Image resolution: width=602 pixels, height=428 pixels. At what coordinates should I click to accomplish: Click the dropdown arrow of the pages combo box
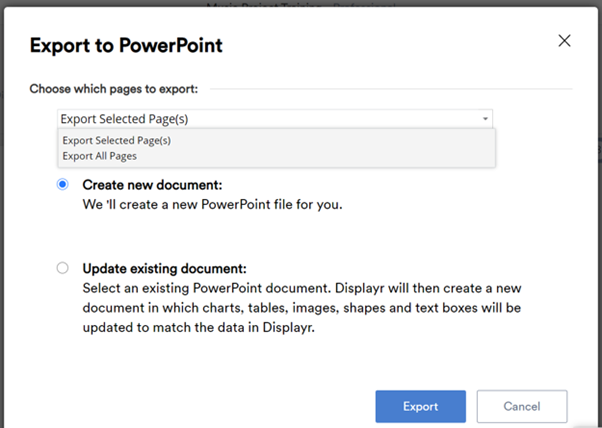click(x=485, y=119)
